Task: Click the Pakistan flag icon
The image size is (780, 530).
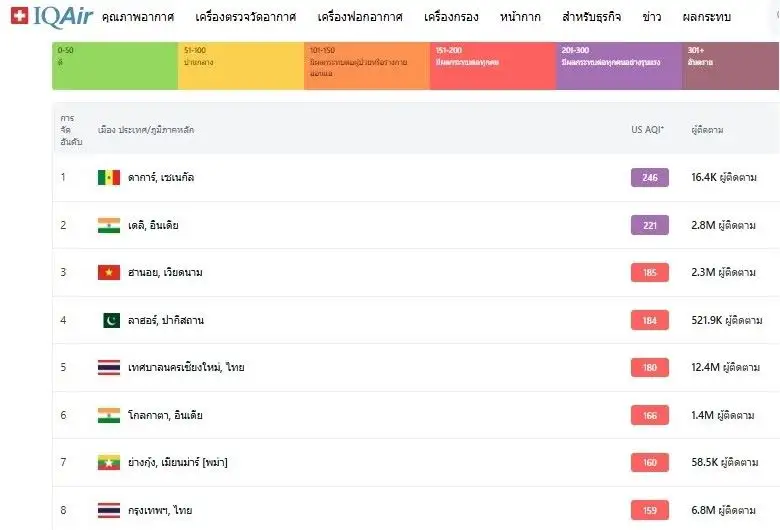Action: (x=109, y=320)
